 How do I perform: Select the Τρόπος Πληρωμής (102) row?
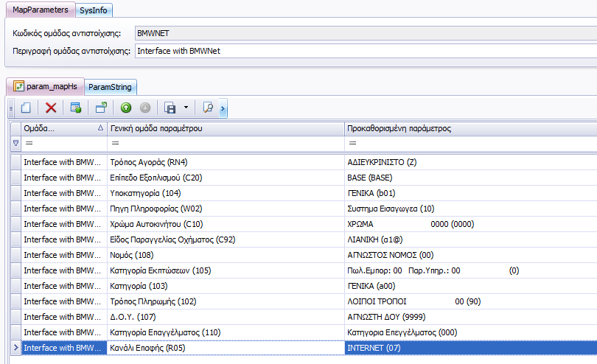[x=221, y=301]
